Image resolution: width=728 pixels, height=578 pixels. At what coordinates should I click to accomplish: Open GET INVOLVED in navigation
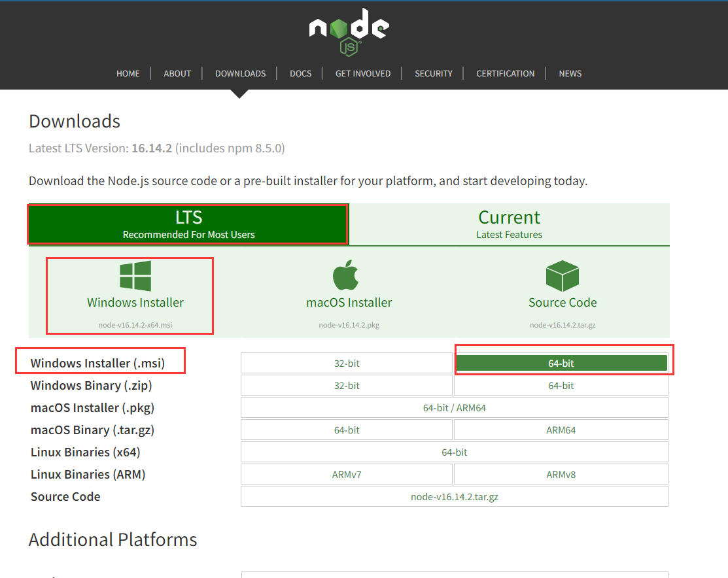point(363,73)
